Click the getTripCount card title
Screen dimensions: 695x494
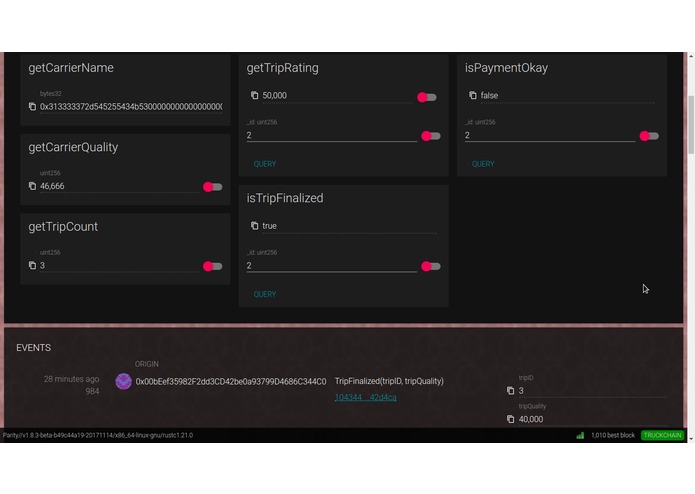coord(63,226)
